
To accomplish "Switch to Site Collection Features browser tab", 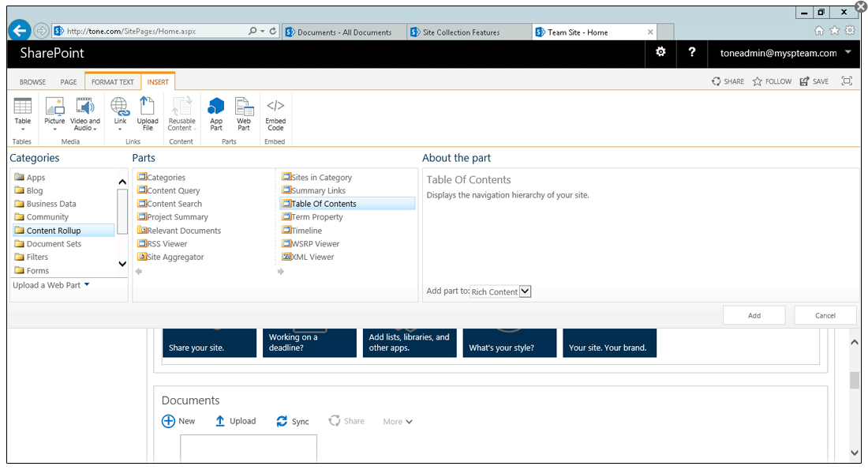I will click(x=469, y=32).
